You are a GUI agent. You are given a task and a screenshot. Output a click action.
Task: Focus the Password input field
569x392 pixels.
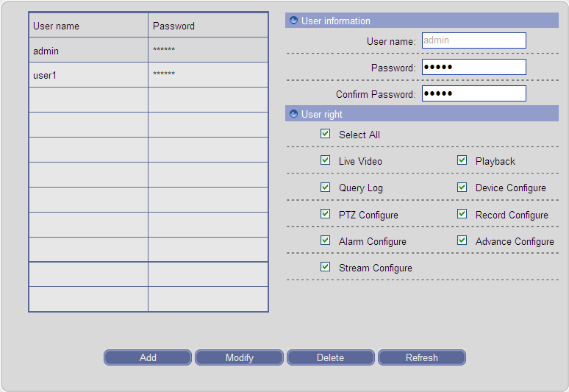tap(474, 67)
